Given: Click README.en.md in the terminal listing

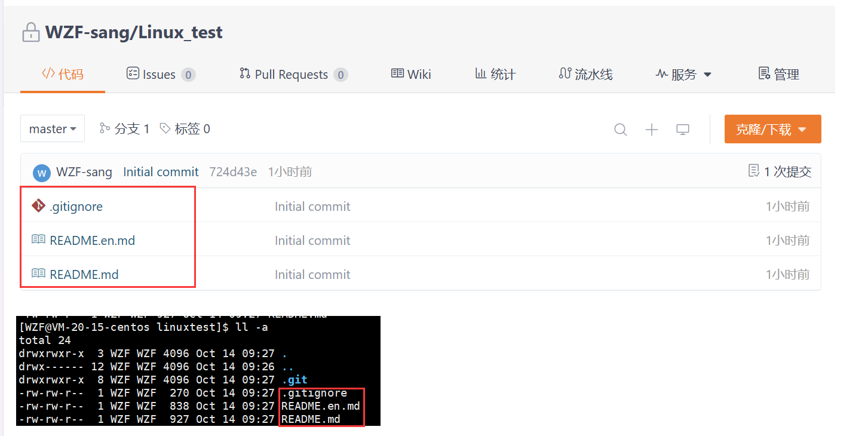Looking at the screenshot, I should click(320, 406).
